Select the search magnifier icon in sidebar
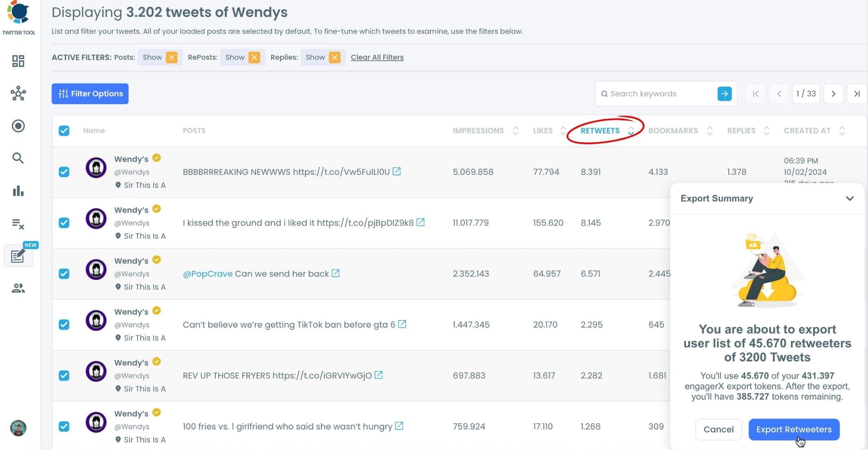This screenshot has width=868, height=450. tap(18, 158)
